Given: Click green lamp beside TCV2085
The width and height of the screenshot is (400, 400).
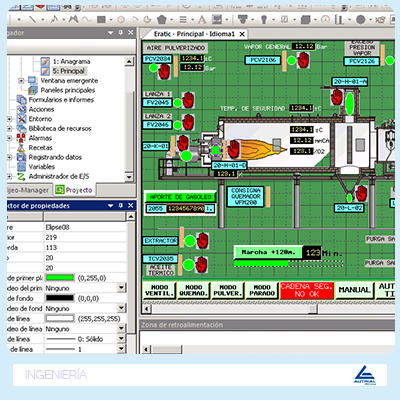Looking at the screenshot, I should point(189,265).
